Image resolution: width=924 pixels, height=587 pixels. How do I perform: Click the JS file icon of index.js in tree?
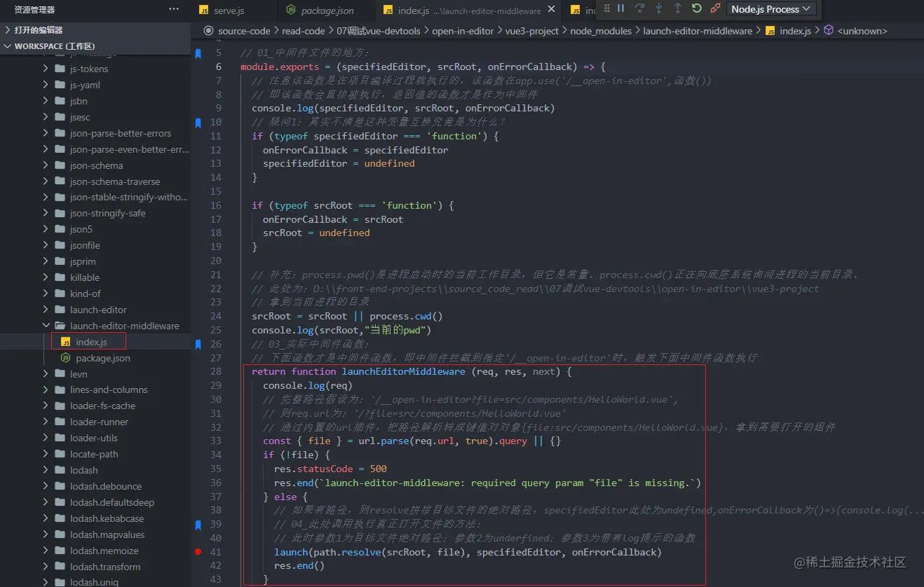click(x=65, y=342)
